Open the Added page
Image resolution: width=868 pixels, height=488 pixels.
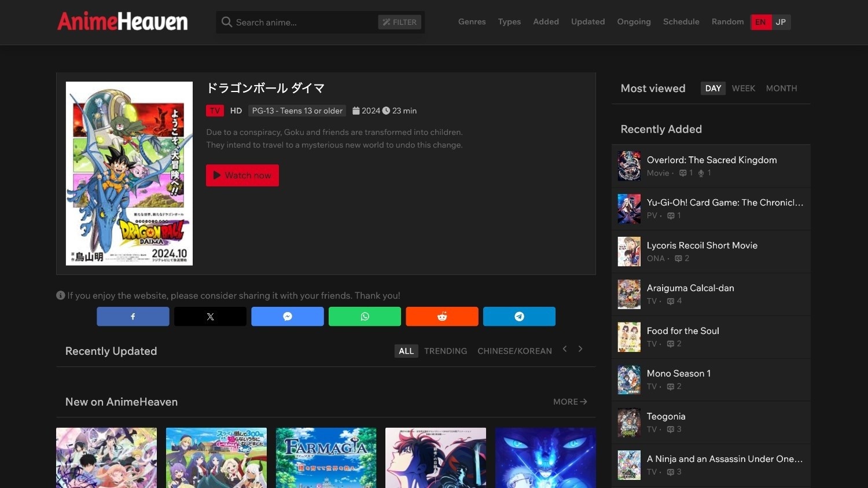tap(546, 22)
